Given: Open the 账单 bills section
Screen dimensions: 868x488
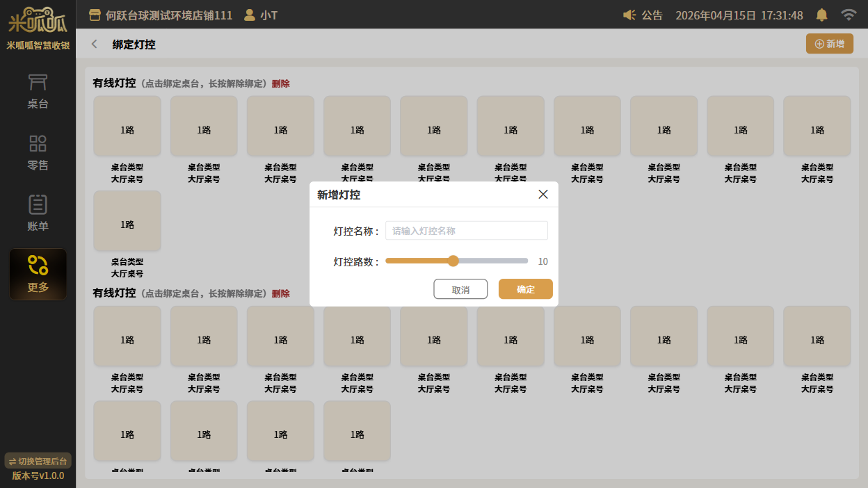Looking at the screenshot, I should (38, 213).
